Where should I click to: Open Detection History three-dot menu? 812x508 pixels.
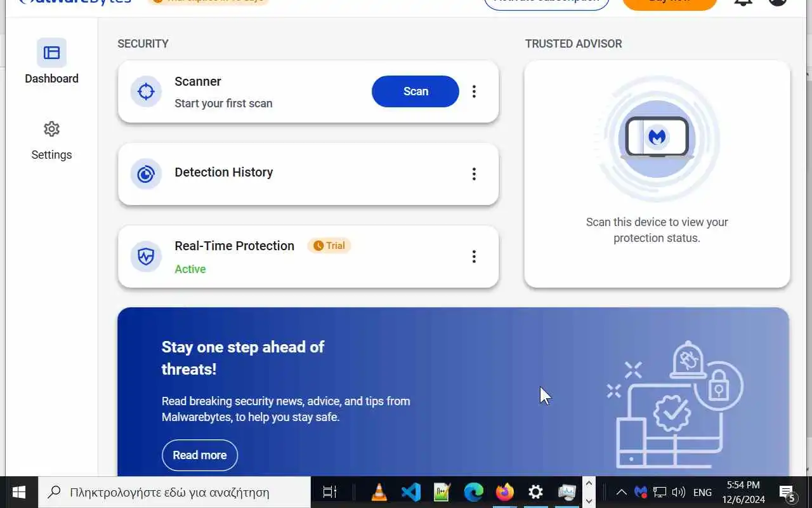tap(474, 174)
